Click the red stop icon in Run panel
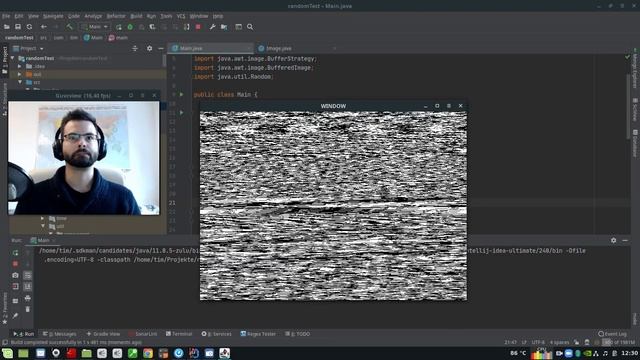 15,264
